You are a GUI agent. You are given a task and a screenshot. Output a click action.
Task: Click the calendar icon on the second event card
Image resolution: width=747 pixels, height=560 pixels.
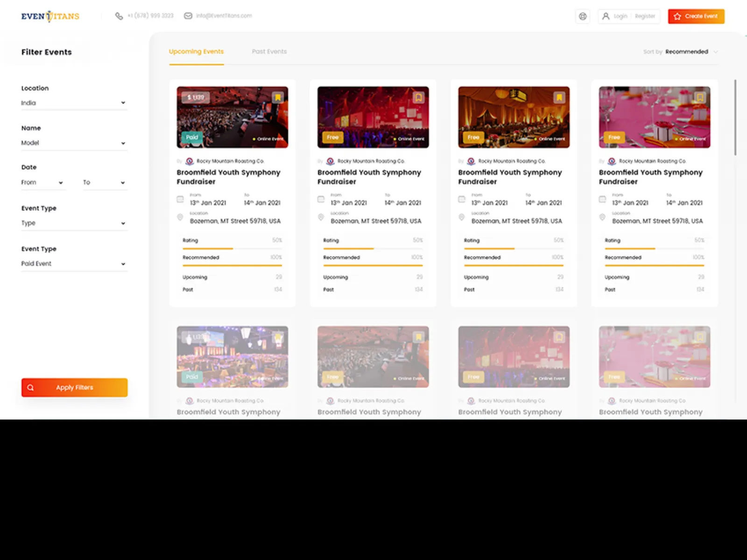point(321,199)
